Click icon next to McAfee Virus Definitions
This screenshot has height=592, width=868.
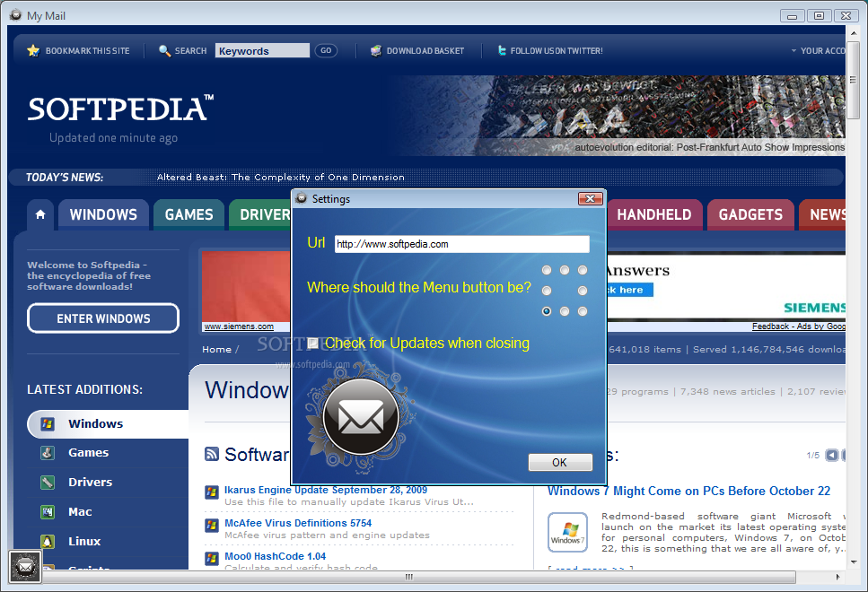(x=212, y=525)
